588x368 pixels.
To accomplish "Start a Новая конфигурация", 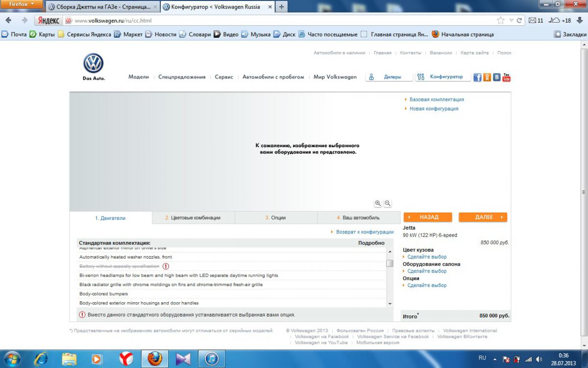I will [434, 109].
